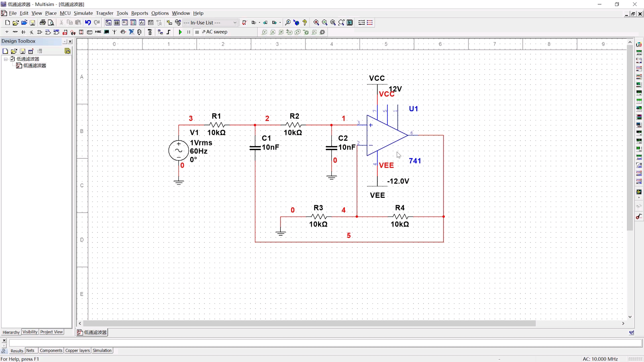
Task: Collapse the 低通滤波器 tree node
Action: (x=6, y=59)
